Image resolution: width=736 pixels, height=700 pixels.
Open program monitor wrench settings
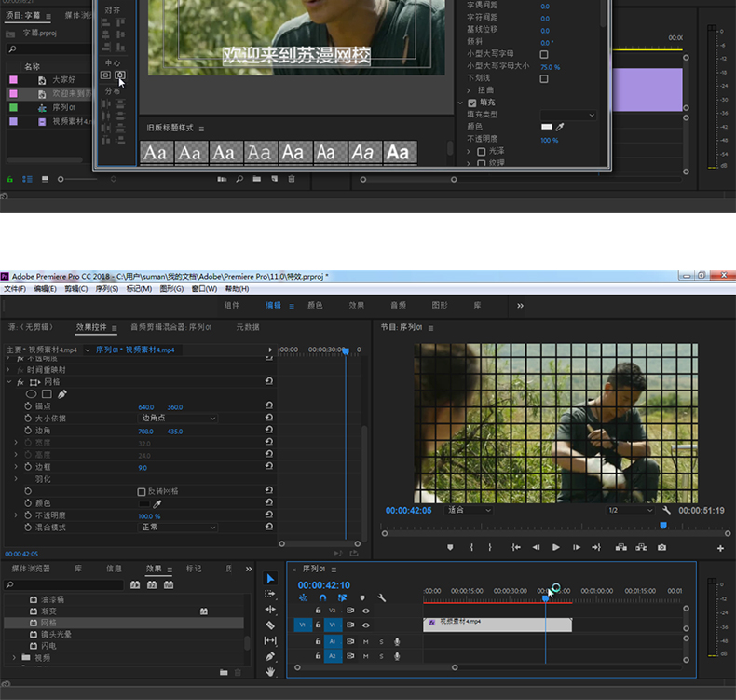point(666,511)
